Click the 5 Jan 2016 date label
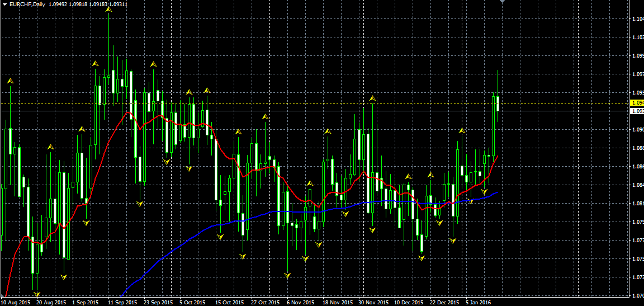Viewport: 644px width, 306px height. (479, 302)
